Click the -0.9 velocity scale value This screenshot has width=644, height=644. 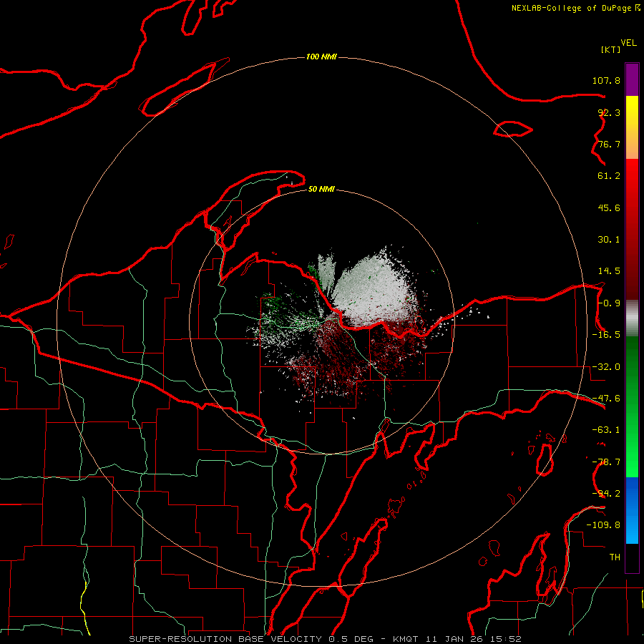click(x=609, y=303)
